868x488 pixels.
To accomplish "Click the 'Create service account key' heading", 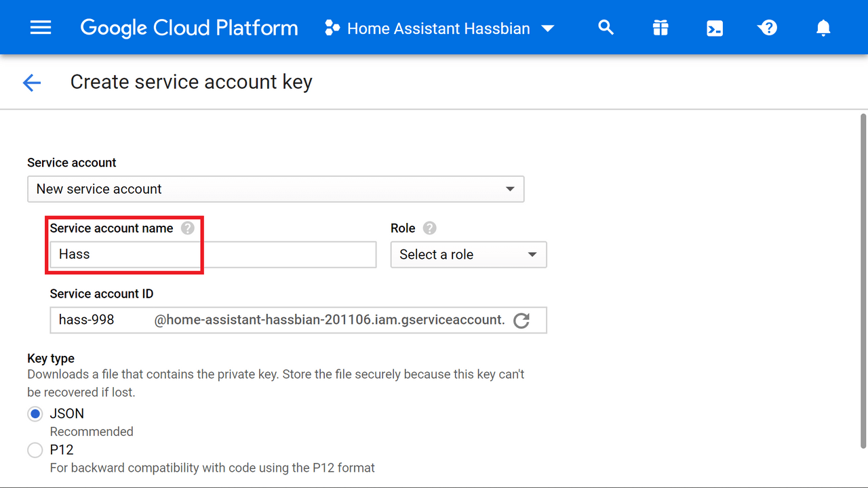I will (x=191, y=82).
